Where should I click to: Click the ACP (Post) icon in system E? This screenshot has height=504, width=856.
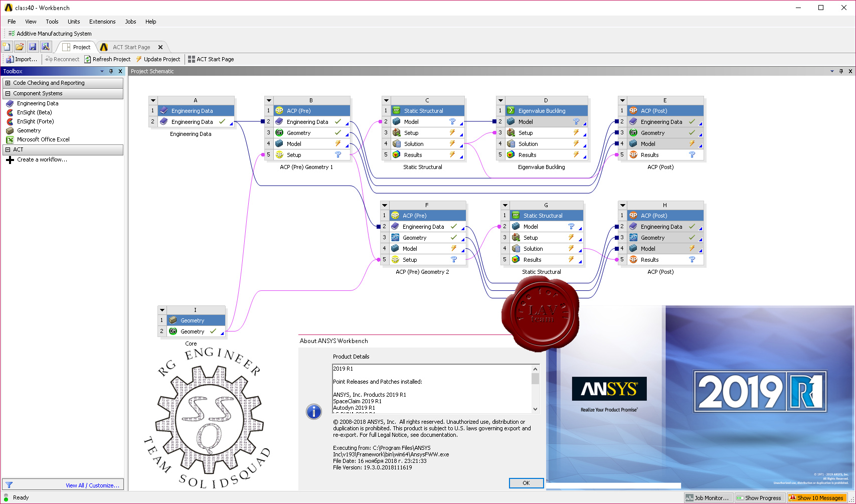click(x=633, y=111)
